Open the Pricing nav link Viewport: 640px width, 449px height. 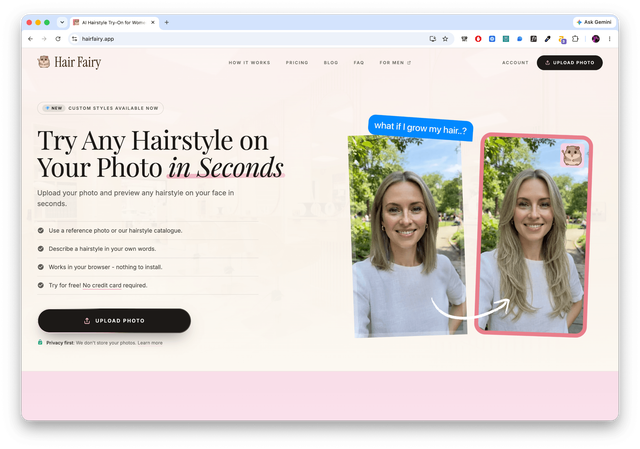point(297,62)
